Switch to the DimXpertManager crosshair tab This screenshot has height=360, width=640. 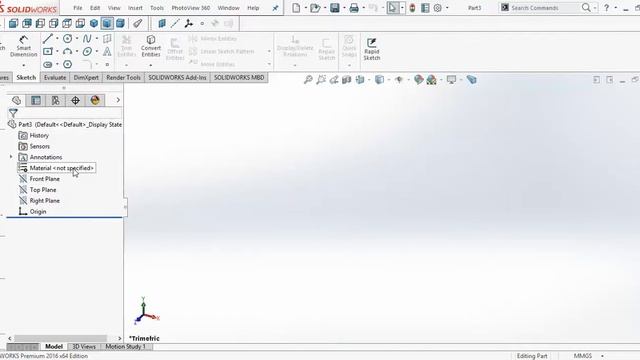pos(75,100)
